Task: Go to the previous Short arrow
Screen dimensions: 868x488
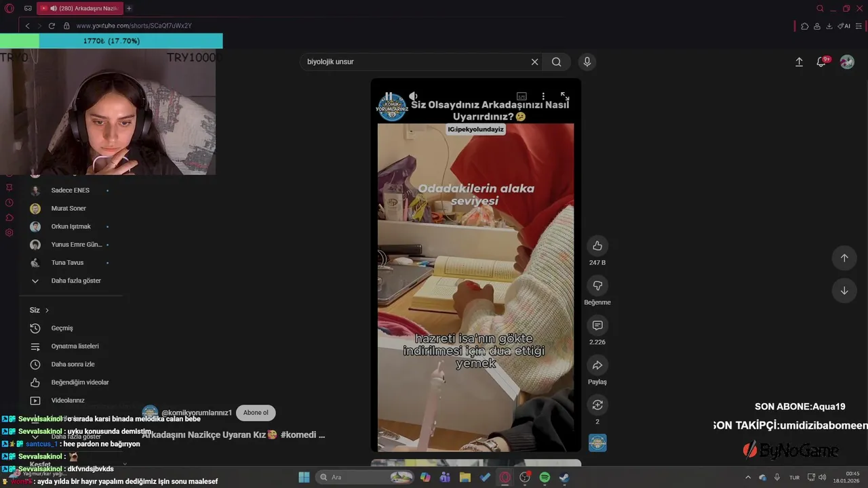Action: [844, 258]
